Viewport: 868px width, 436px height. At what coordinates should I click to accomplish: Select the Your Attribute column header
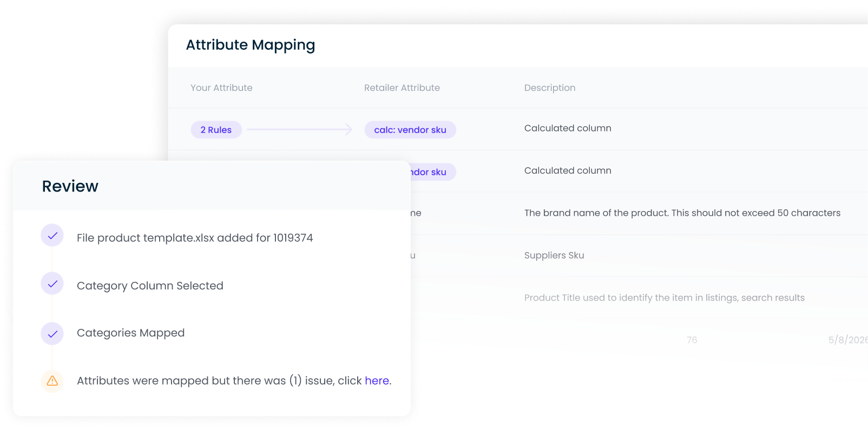[x=221, y=88]
